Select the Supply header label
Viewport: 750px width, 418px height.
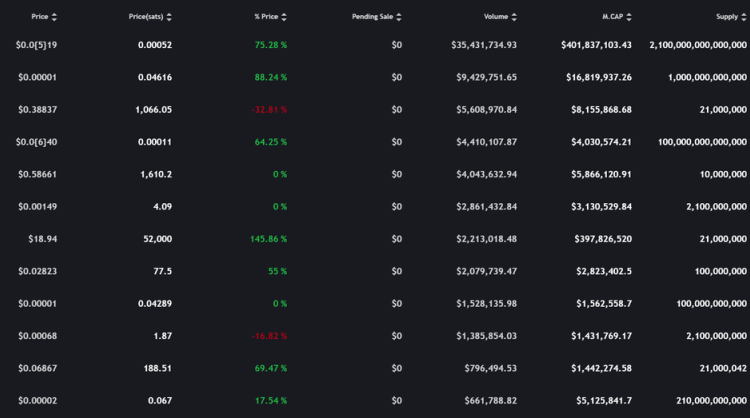pos(727,17)
